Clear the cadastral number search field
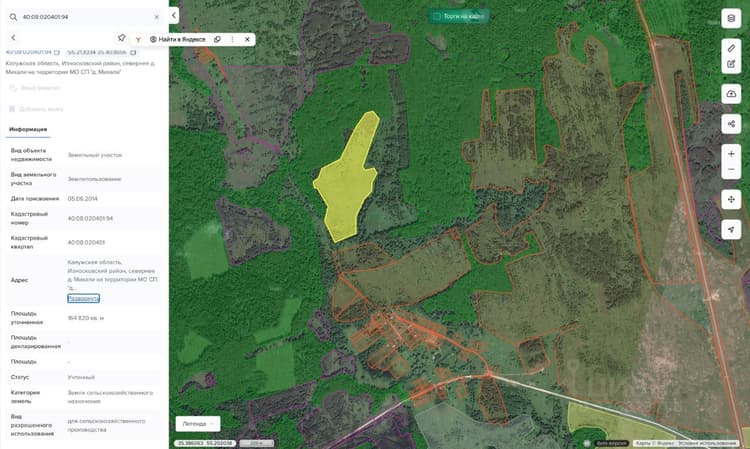The height and width of the screenshot is (449, 750). [x=156, y=17]
